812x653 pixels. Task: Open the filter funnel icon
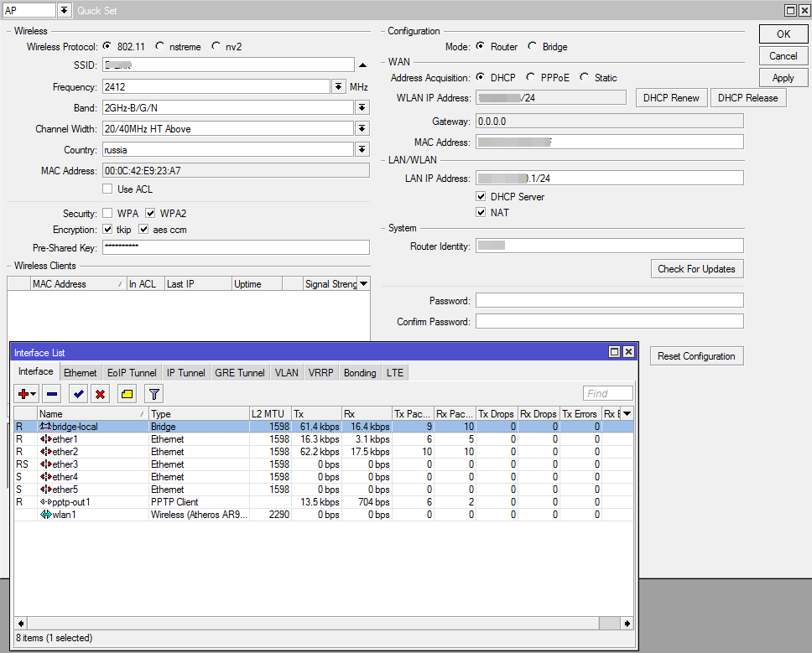(x=154, y=394)
